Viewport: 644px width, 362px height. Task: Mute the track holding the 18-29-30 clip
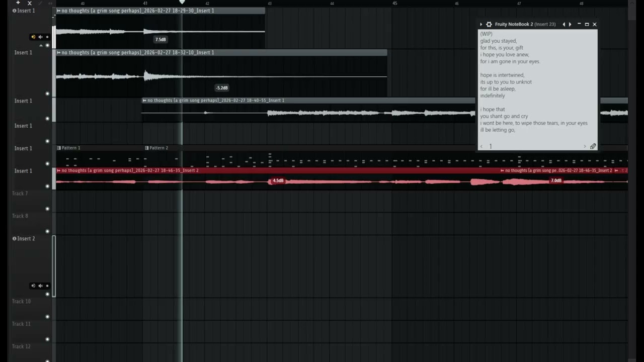pos(47,45)
